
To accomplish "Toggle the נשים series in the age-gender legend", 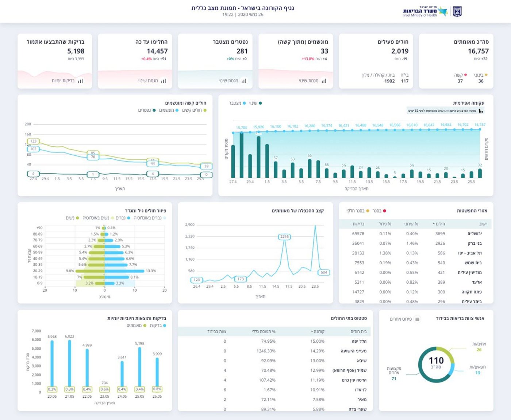I will (x=72, y=218).
